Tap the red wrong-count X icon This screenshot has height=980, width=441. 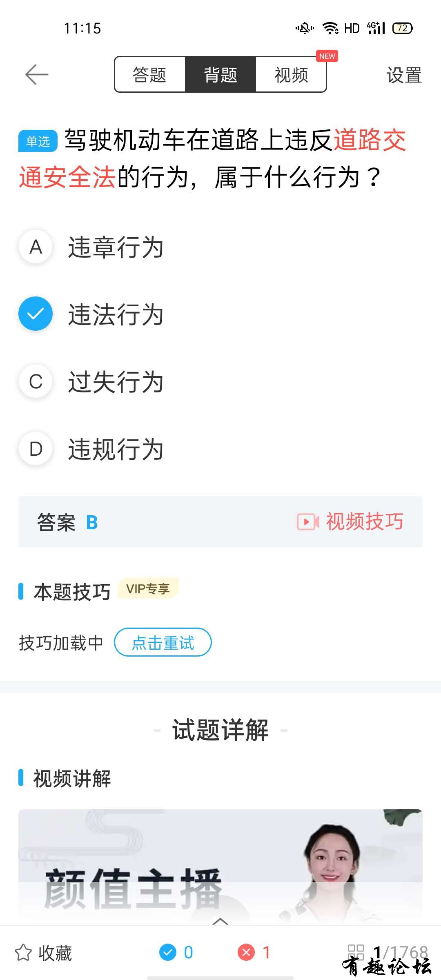pyautogui.click(x=246, y=952)
